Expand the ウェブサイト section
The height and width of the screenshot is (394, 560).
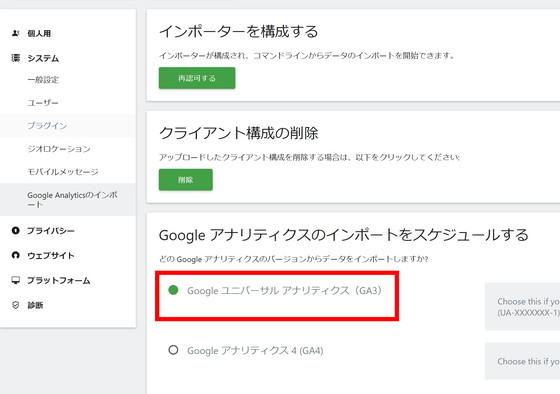[x=51, y=255]
